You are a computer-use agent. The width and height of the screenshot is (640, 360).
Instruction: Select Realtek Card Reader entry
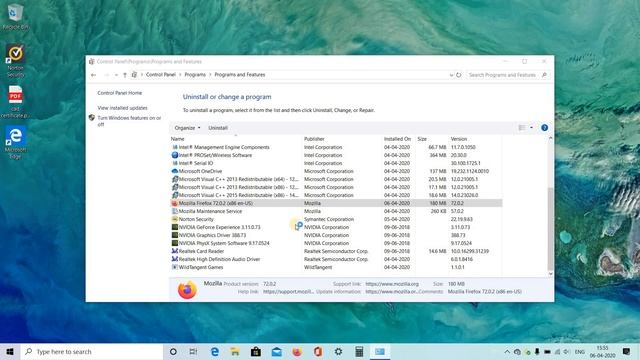click(336, 251)
